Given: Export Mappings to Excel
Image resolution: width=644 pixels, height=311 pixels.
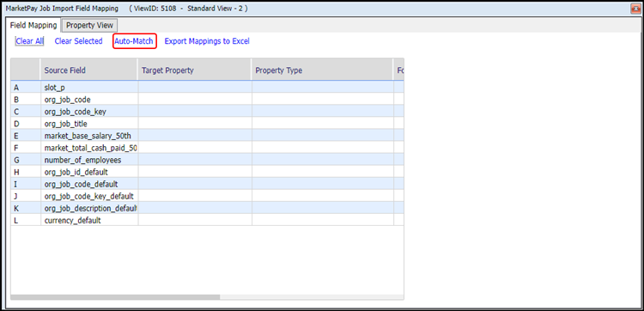Looking at the screenshot, I should click(x=207, y=41).
